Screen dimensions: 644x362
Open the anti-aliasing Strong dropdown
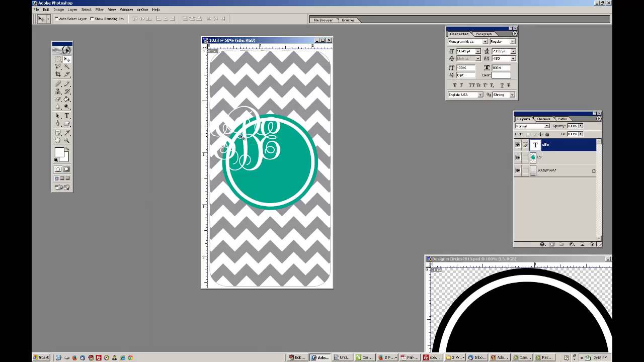[512, 95]
